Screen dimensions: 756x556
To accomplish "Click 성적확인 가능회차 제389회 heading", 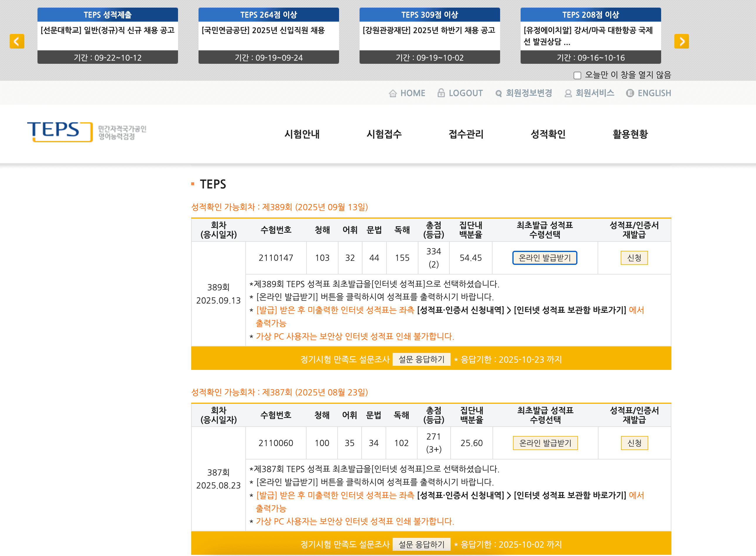I will point(280,207).
